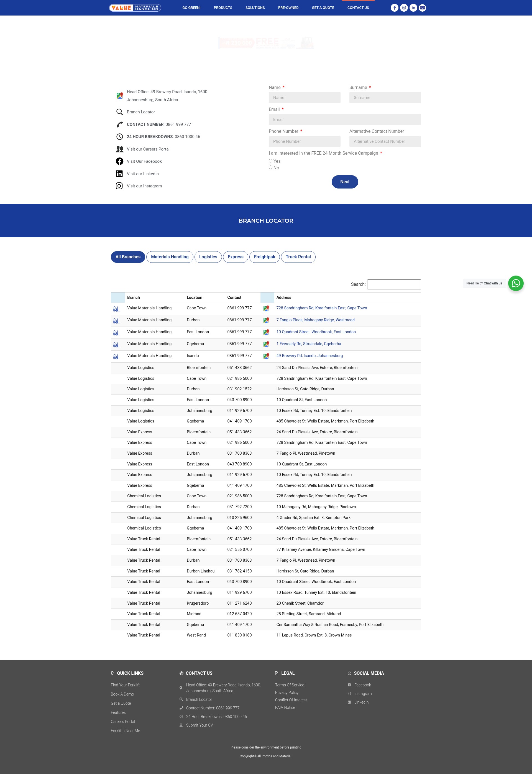Click map pin icon for 1 Eveready Rd
Image resolution: width=532 pixels, height=774 pixels.
tap(266, 345)
